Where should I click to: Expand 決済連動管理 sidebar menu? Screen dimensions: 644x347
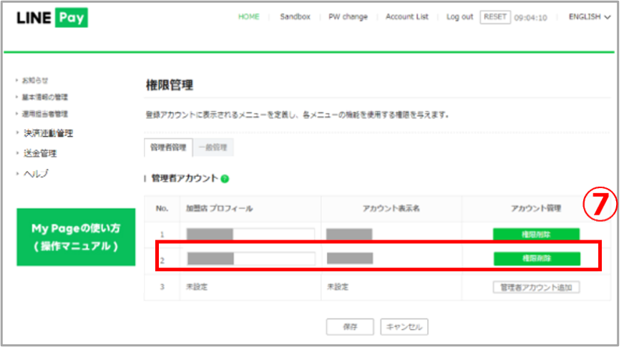[x=48, y=133]
